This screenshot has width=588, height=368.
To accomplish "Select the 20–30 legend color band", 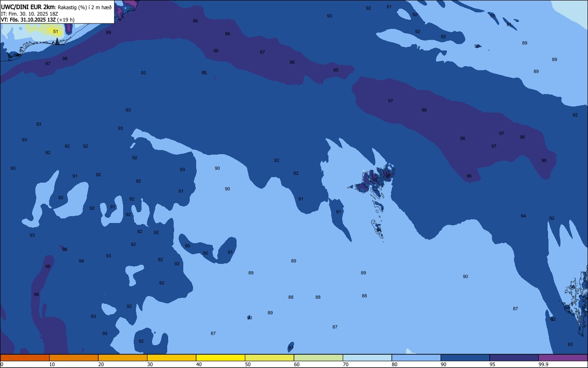I will pyautogui.click(x=123, y=357).
